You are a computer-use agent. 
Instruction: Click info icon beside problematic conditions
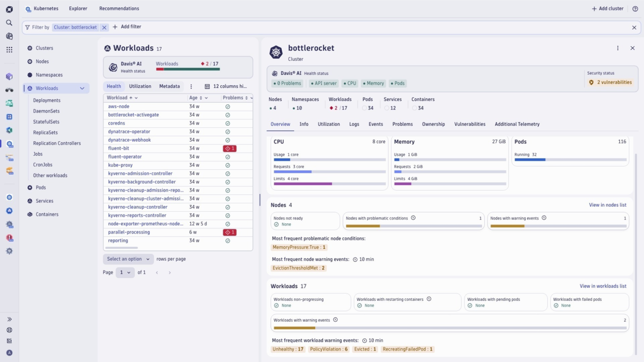click(413, 218)
